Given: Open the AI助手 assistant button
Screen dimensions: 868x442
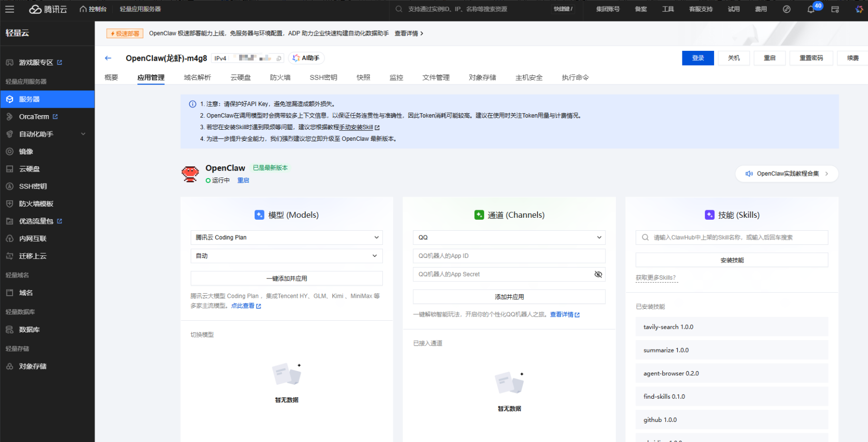Looking at the screenshot, I should [306, 58].
